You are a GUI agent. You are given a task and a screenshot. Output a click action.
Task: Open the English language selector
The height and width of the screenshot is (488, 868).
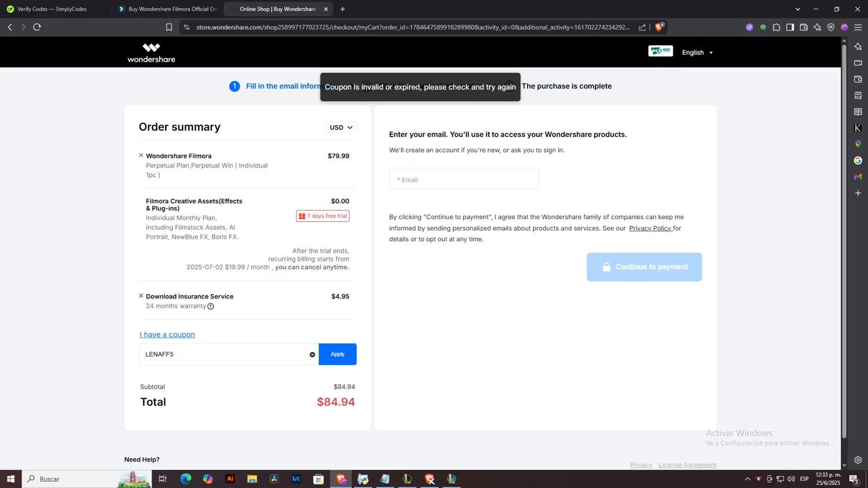click(x=697, y=53)
